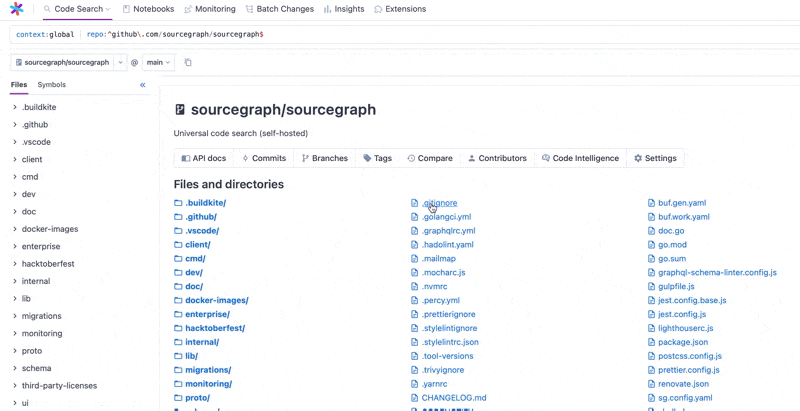This screenshot has height=411, width=800.
Task: Expand the client folder in sidebar
Action: pyautogui.click(x=15, y=159)
